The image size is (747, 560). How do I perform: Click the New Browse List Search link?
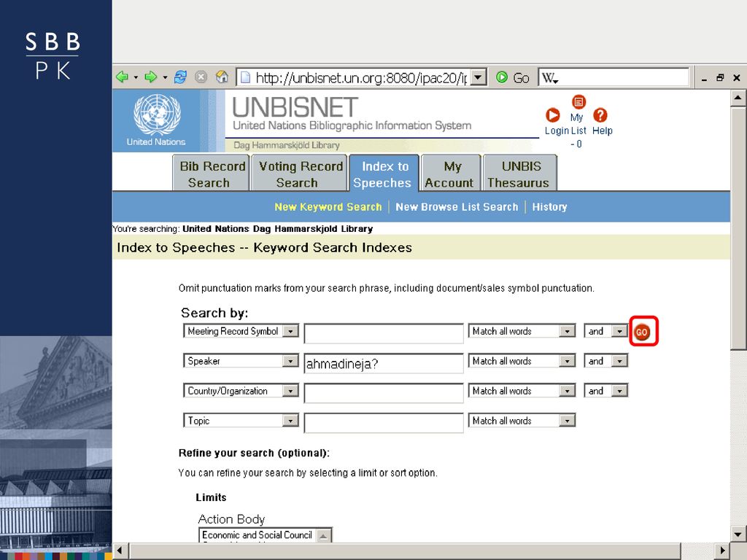click(x=457, y=206)
